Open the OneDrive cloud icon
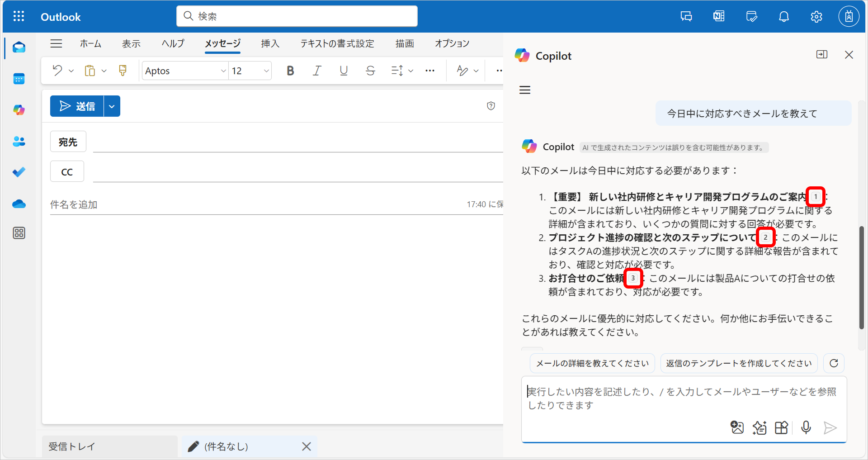This screenshot has height=460, width=868. (x=19, y=204)
